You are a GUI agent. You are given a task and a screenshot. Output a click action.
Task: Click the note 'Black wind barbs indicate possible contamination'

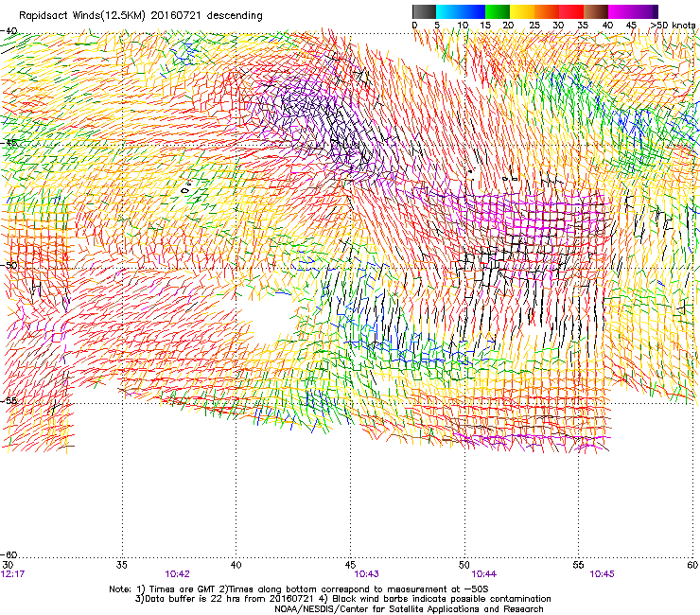coord(442,599)
